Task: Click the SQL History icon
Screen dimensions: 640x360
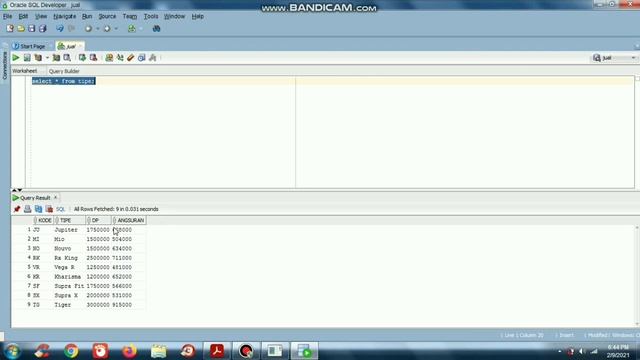Action: [142, 58]
